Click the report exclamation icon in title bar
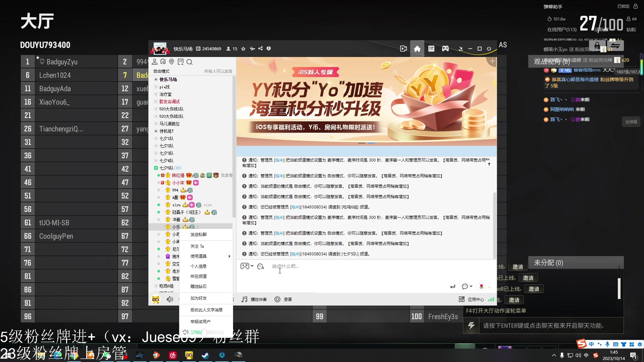The image size is (644, 362). 269,49
